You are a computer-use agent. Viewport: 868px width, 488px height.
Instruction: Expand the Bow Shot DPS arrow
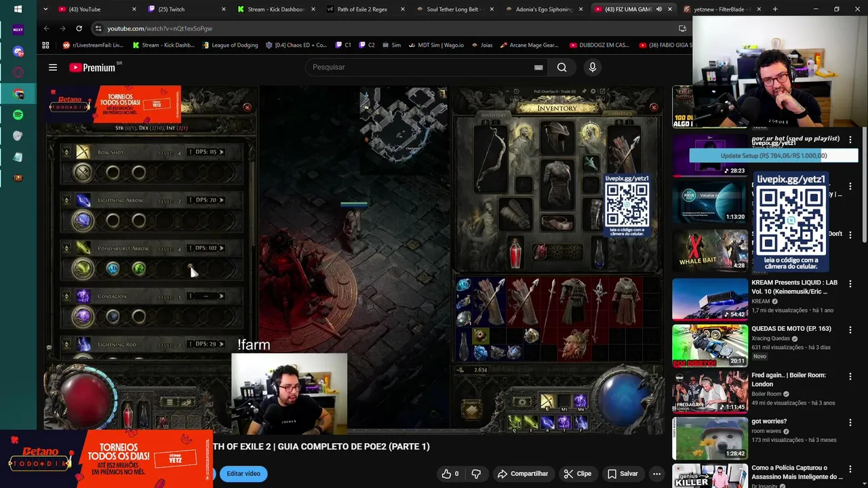click(x=221, y=152)
